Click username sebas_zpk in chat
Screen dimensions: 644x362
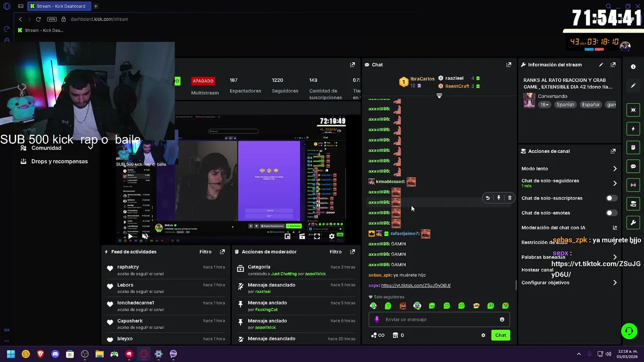coord(380,275)
